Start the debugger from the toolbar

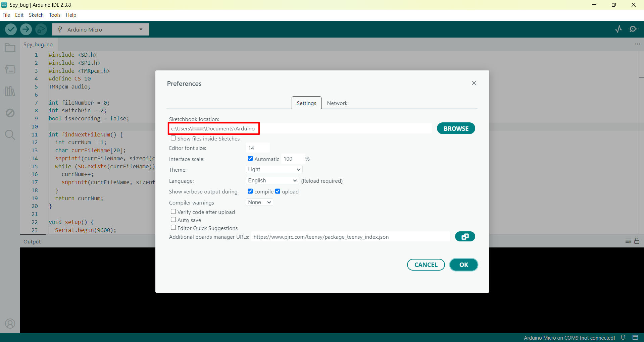(41, 30)
